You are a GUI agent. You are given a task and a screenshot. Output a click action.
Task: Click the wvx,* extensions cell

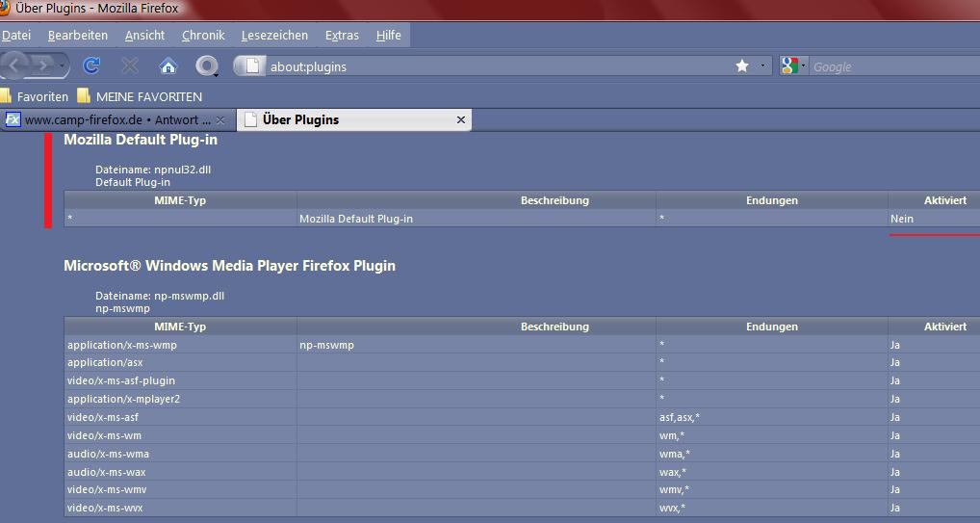click(x=772, y=508)
